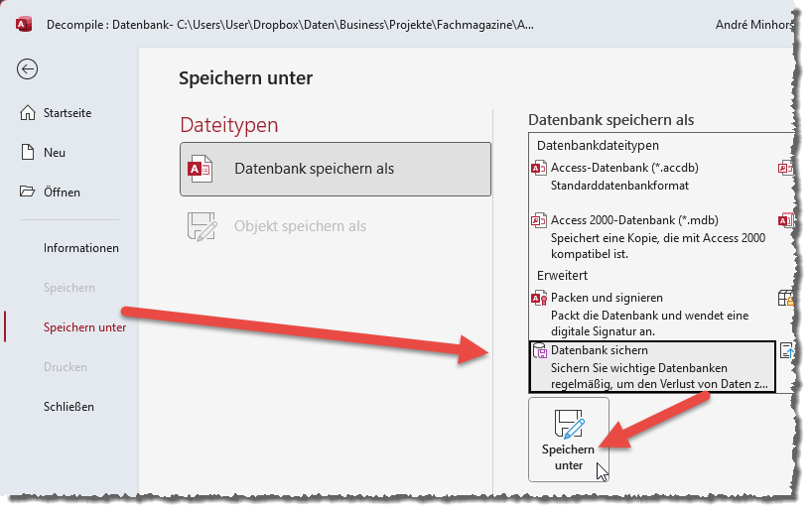Click the Access 2000-Datenbank (*.mdb) file icon
812x515 pixels.
pos(539,220)
